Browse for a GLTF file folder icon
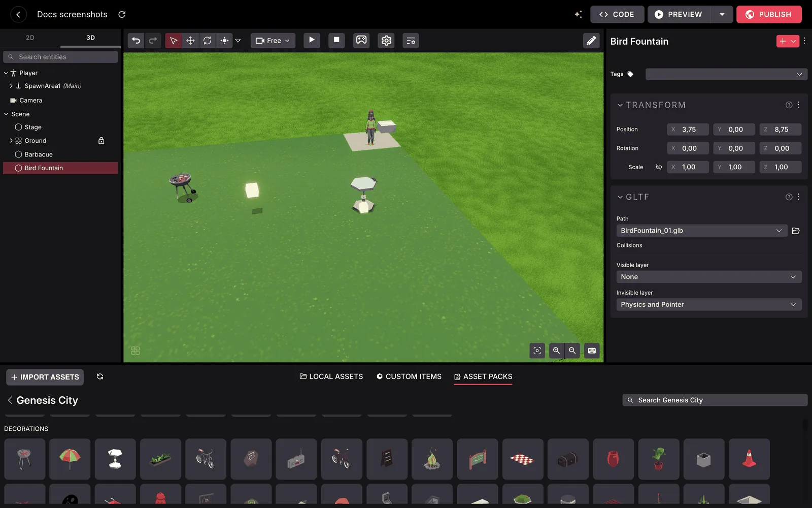 796,231
